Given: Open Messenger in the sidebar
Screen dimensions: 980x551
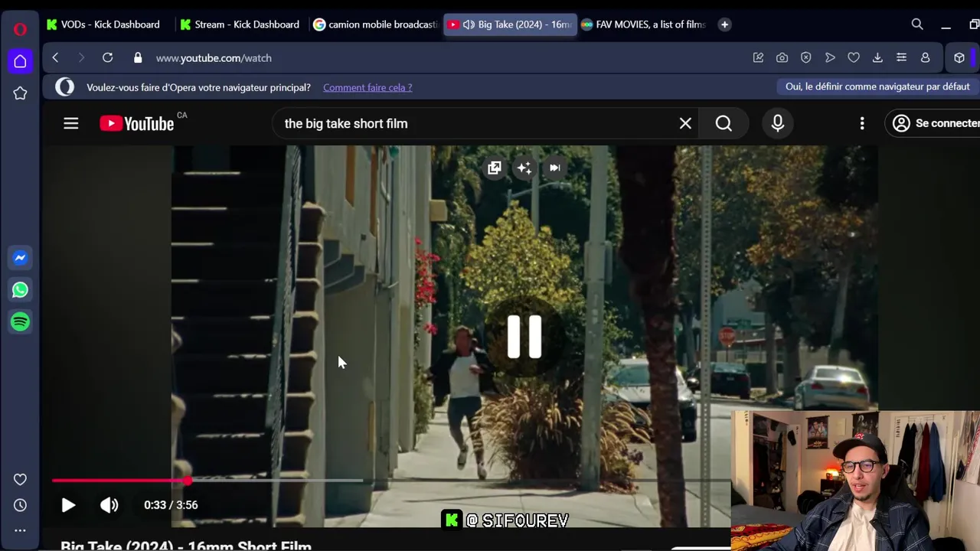Looking at the screenshot, I should tap(20, 258).
